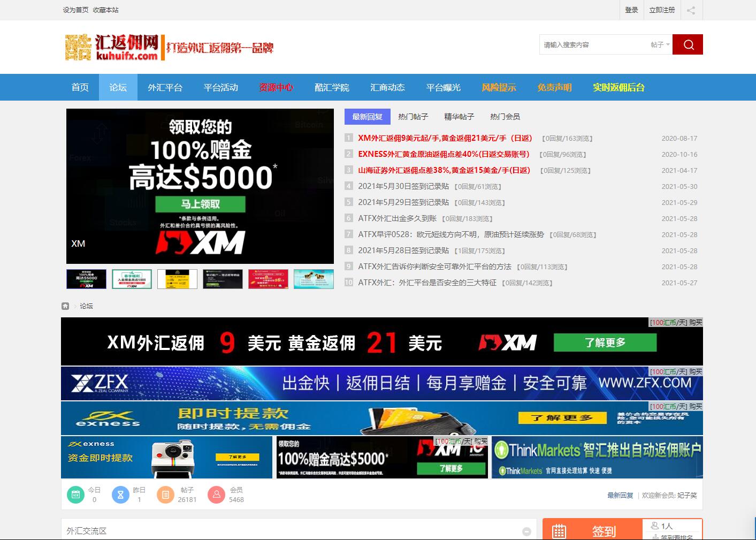
Task: Select the second slideshow thumbnail
Action: point(132,279)
